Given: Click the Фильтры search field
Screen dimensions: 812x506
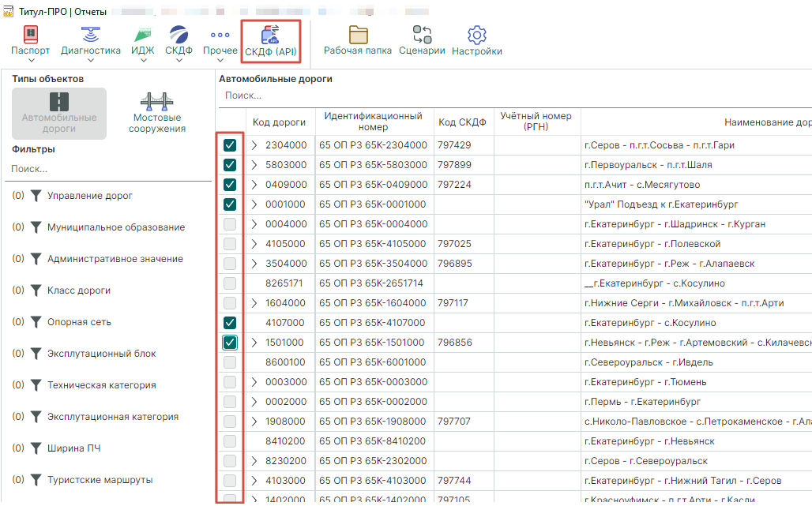Looking at the screenshot, I should [x=108, y=169].
